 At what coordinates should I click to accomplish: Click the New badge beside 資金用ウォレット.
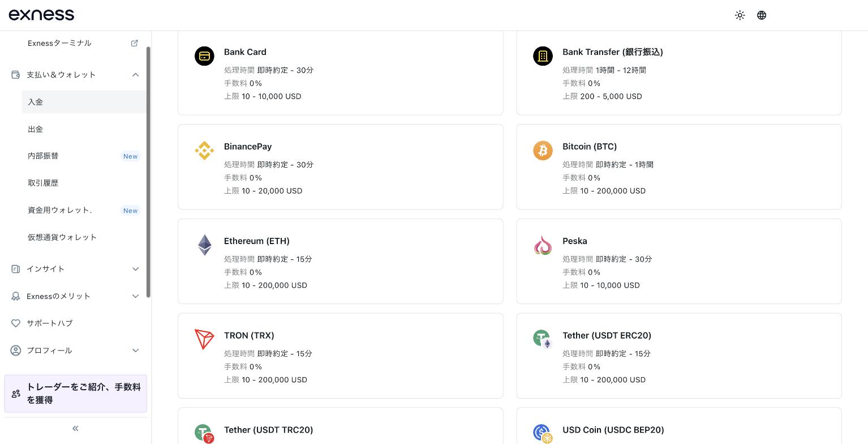pyautogui.click(x=130, y=211)
